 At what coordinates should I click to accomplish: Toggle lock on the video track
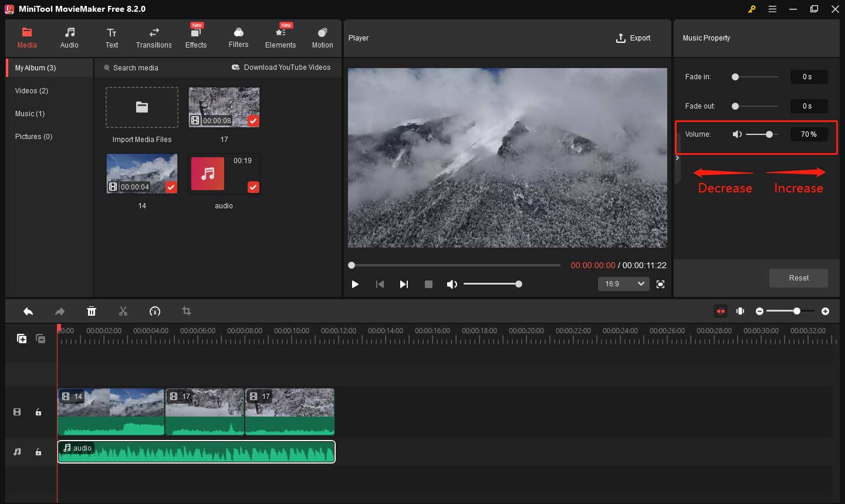pos(38,412)
